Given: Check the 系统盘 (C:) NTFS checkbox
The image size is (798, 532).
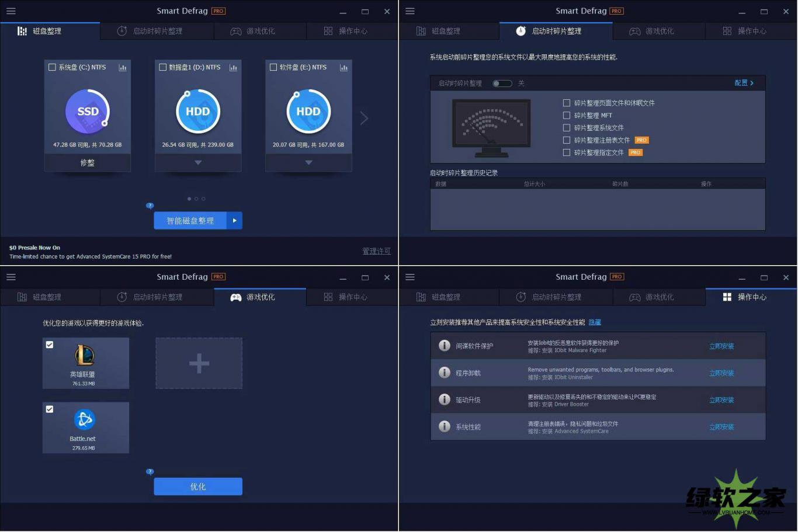Looking at the screenshot, I should pos(52,67).
